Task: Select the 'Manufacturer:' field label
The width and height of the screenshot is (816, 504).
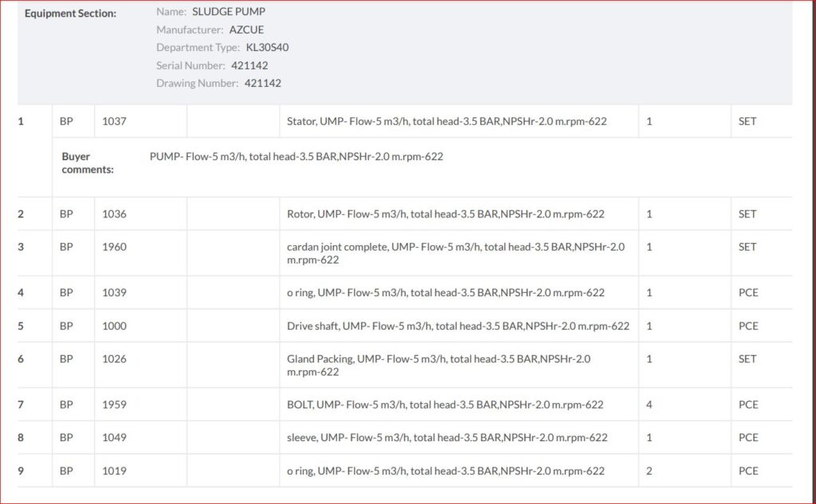Action: pos(190,29)
